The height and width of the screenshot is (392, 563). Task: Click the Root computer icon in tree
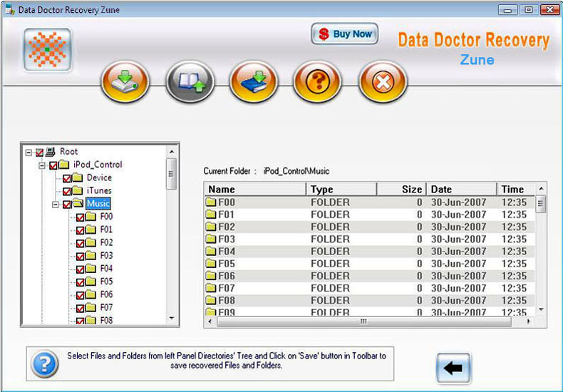coord(51,152)
